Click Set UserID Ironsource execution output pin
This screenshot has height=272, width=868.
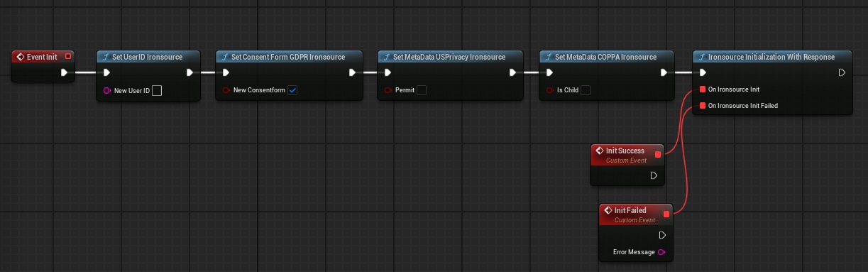pos(189,72)
